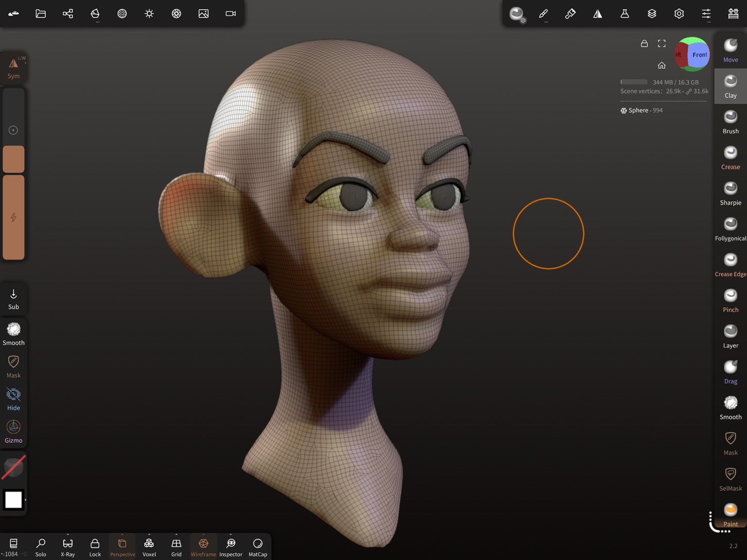The height and width of the screenshot is (560, 747).
Task: Open the Nomad Sculpt main menu icon
Action: (14, 14)
